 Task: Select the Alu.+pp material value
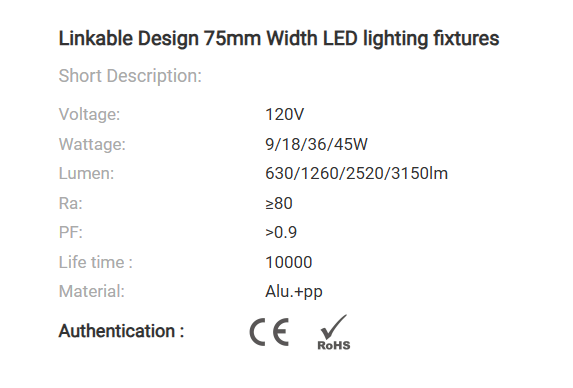294,292
